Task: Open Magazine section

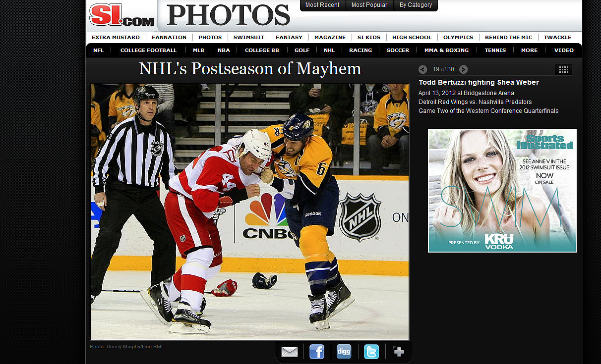Action: pyautogui.click(x=330, y=37)
